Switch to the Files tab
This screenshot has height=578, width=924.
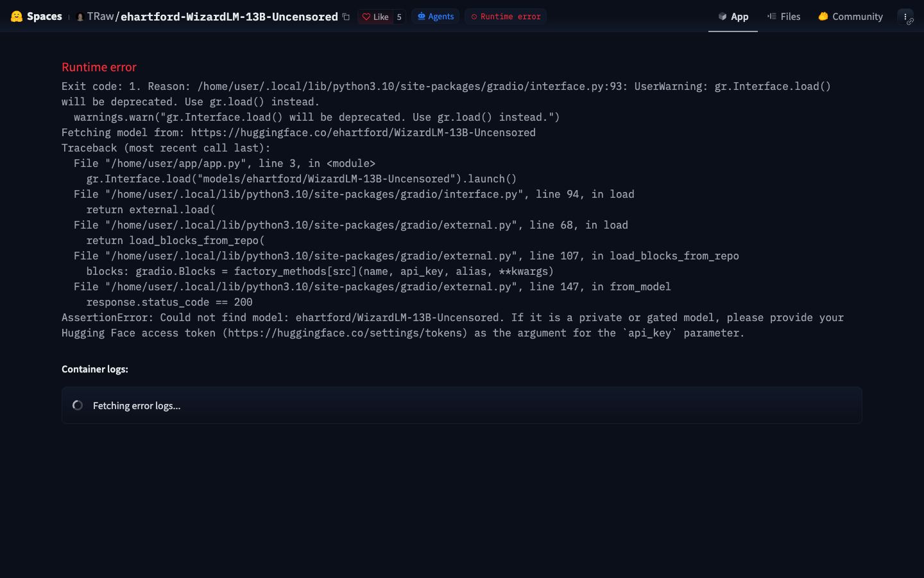tap(783, 17)
